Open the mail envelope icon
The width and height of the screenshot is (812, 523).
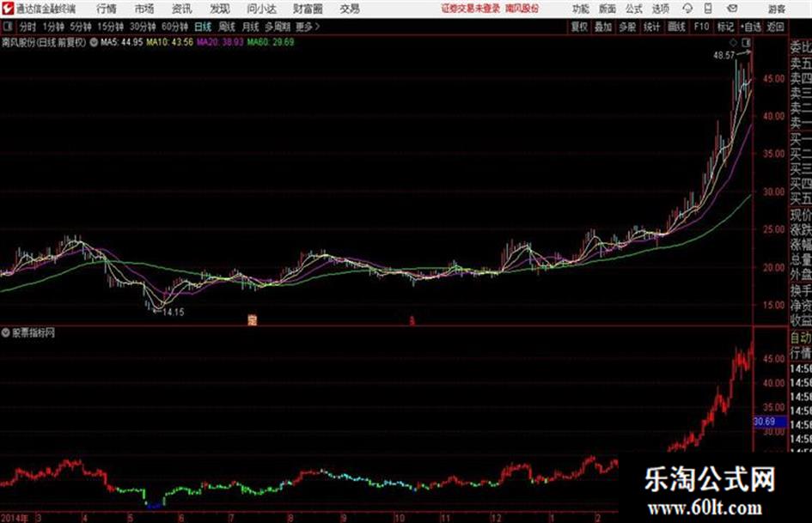click(732, 9)
